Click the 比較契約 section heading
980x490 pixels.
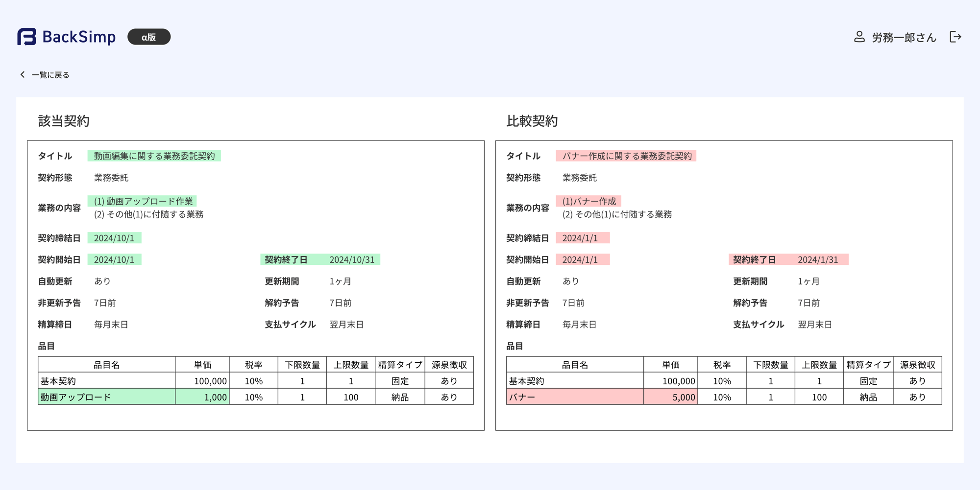[532, 121]
